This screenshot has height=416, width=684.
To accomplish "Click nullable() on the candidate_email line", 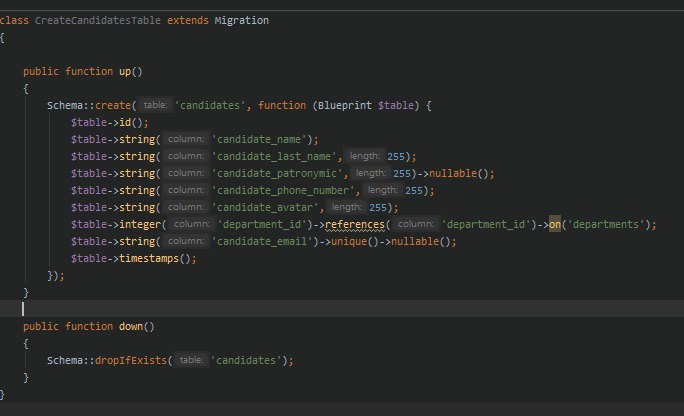I will (x=421, y=242).
